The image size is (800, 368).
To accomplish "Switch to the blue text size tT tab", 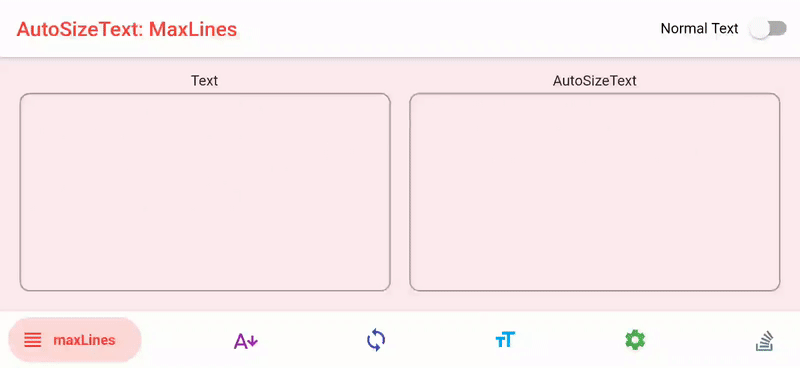I will point(505,340).
